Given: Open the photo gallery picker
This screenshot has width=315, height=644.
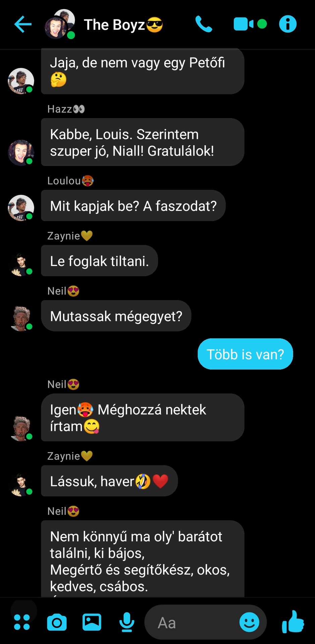Looking at the screenshot, I should coord(92,622).
